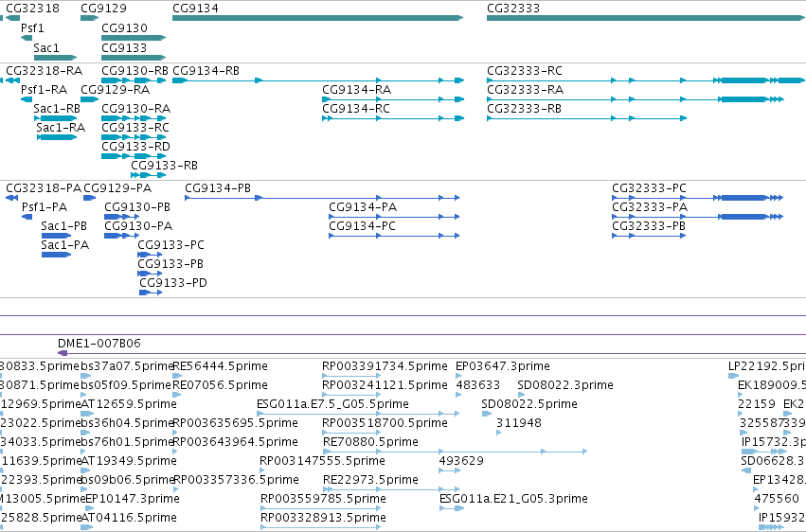Select protein CG9133-PC

point(150,256)
